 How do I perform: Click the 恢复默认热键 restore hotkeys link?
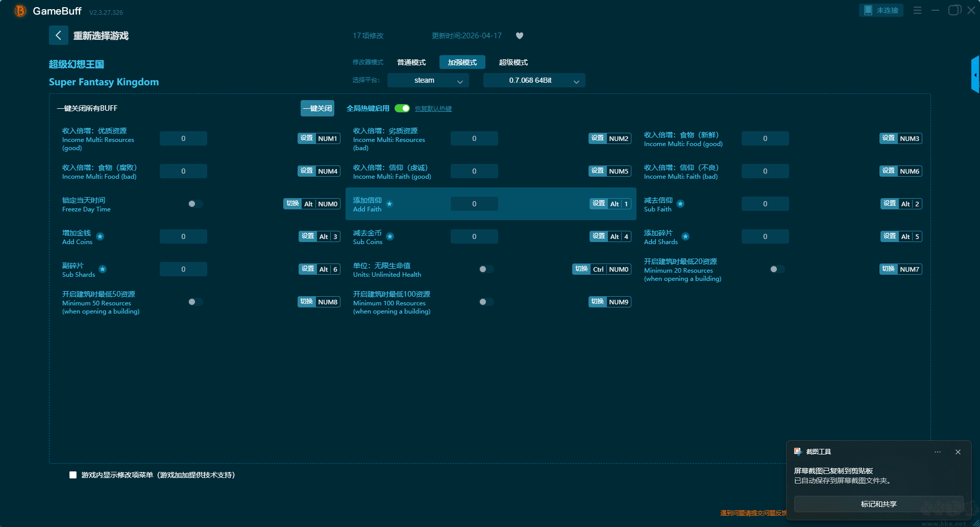(433, 108)
